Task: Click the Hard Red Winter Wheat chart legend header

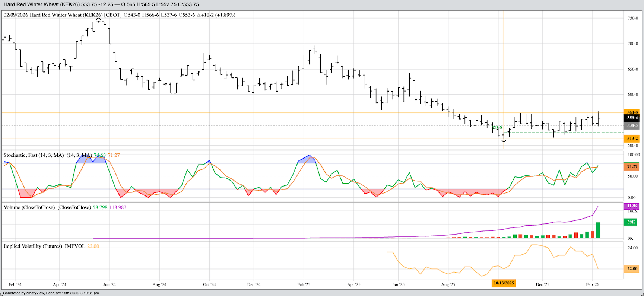Action: (x=119, y=15)
